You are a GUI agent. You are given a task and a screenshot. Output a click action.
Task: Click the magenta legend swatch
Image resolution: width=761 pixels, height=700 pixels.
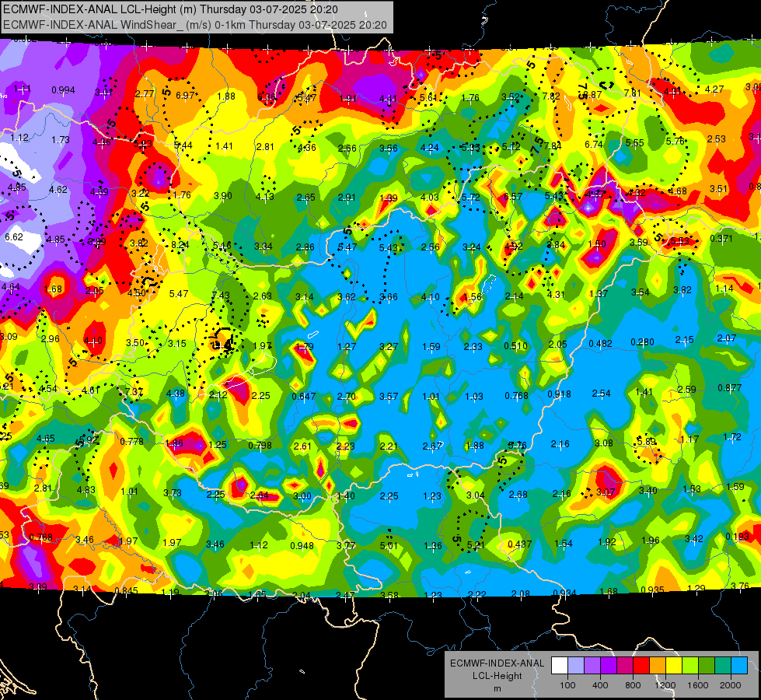pyautogui.click(x=625, y=666)
